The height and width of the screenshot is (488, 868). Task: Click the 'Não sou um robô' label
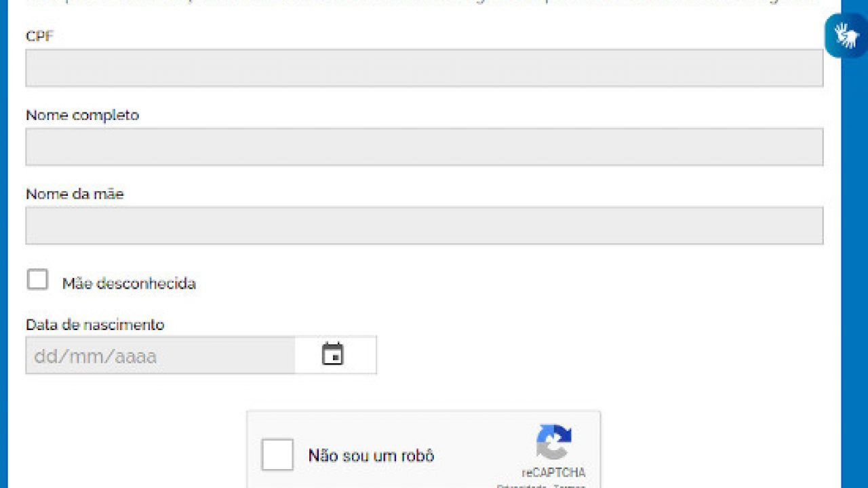(371, 455)
